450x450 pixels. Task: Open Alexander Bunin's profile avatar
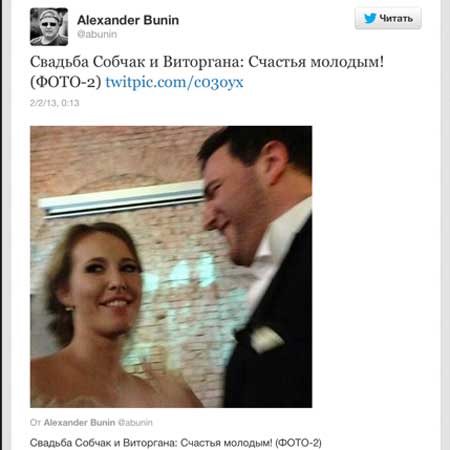[x=49, y=27]
